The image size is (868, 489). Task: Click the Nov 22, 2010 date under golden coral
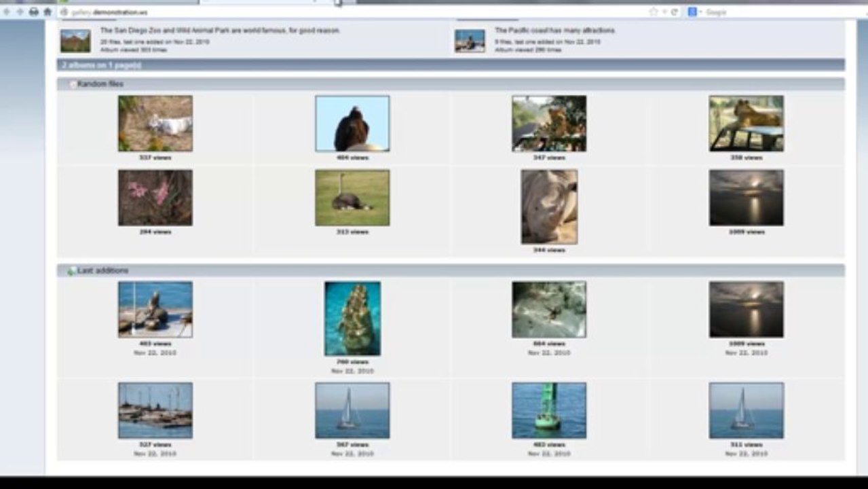click(x=352, y=372)
